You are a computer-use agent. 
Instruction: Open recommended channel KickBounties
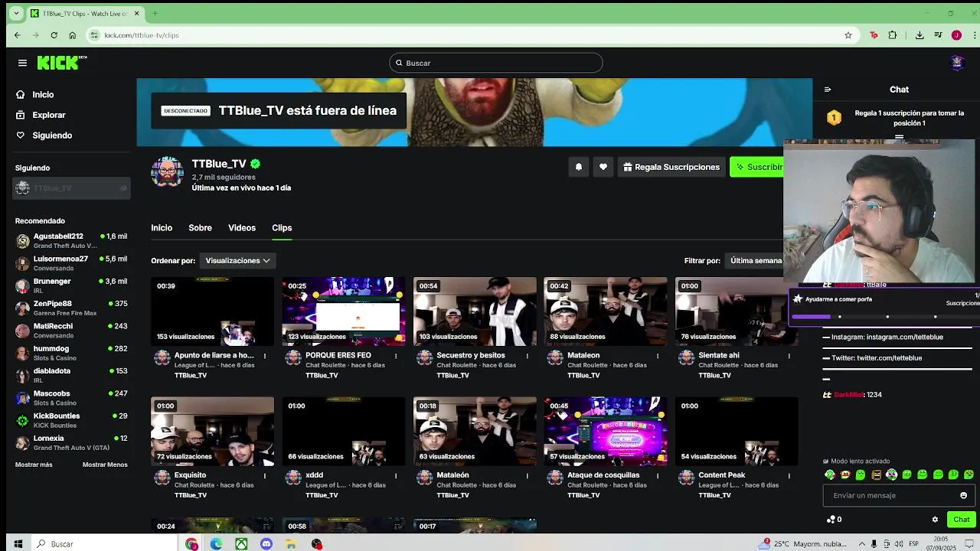tap(71, 420)
